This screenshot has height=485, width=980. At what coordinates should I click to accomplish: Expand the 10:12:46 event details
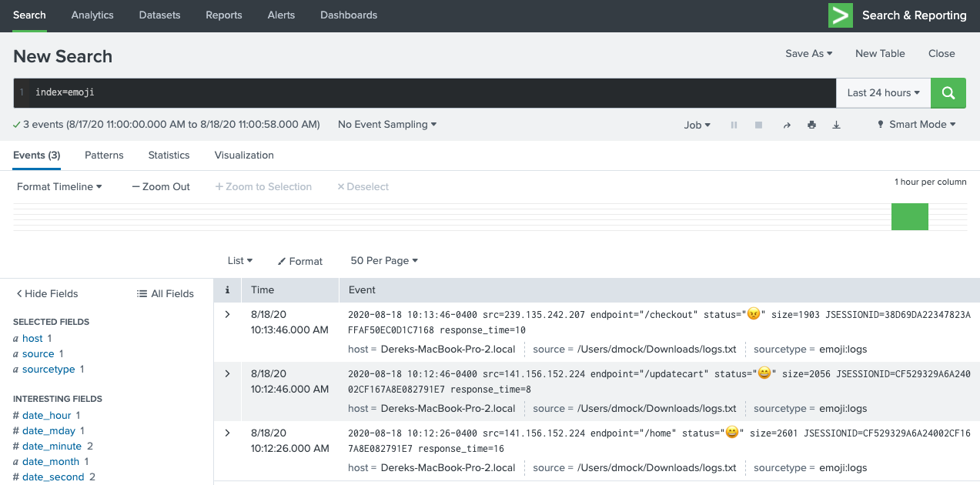(x=227, y=373)
